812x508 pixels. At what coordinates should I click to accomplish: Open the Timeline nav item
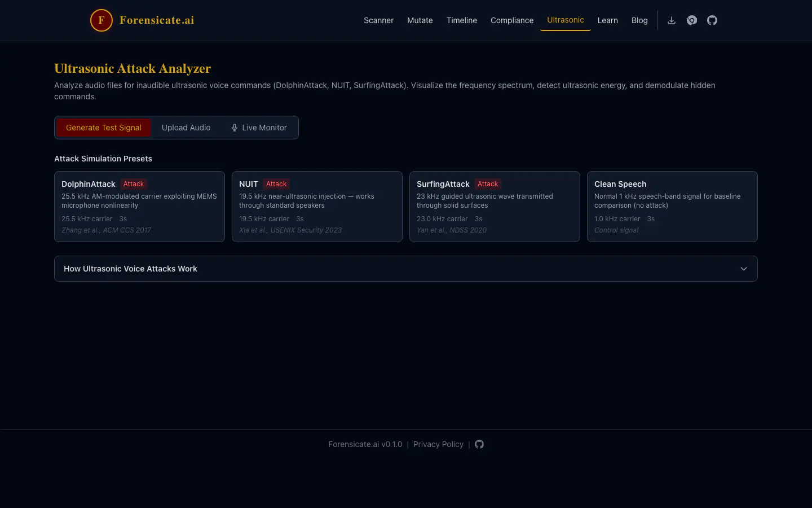pyautogui.click(x=462, y=20)
